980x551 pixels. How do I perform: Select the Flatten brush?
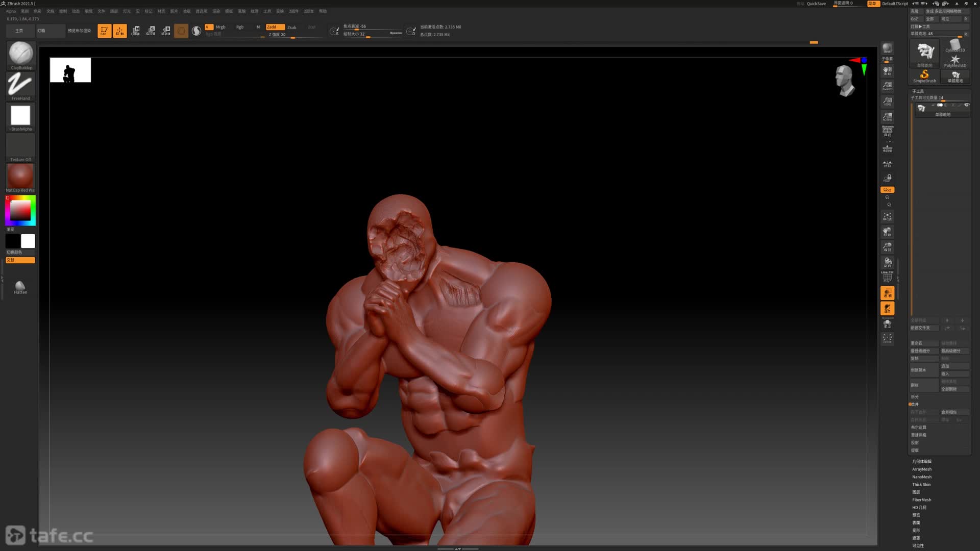[x=20, y=287]
